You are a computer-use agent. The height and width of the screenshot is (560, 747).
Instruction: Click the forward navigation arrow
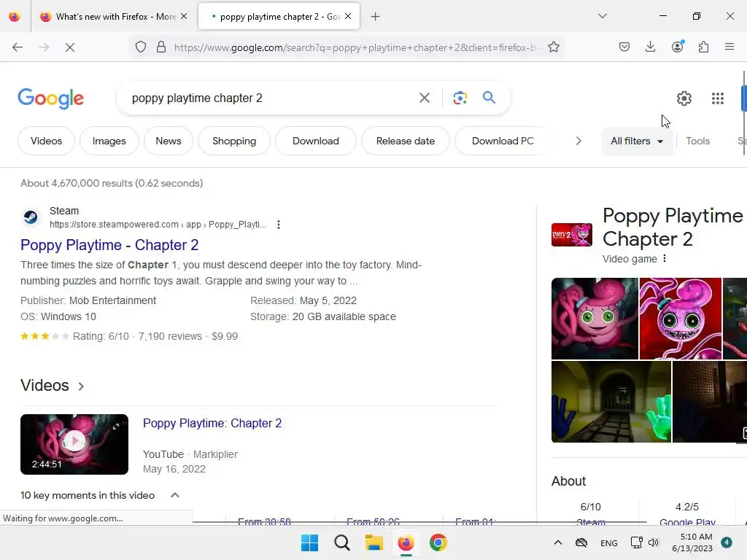(x=44, y=47)
